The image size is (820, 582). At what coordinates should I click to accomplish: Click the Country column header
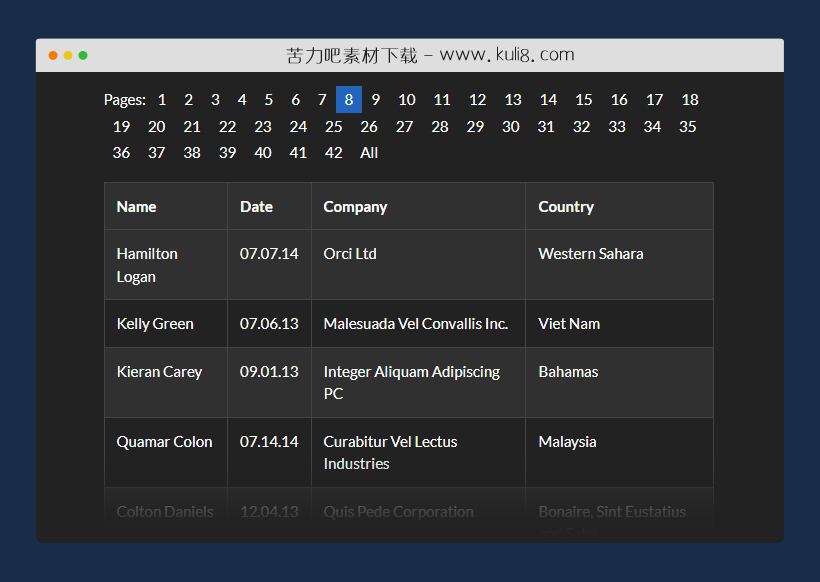click(566, 207)
